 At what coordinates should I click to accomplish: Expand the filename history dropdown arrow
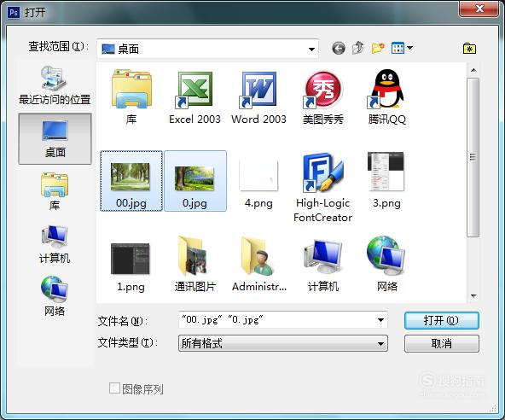click(380, 320)
